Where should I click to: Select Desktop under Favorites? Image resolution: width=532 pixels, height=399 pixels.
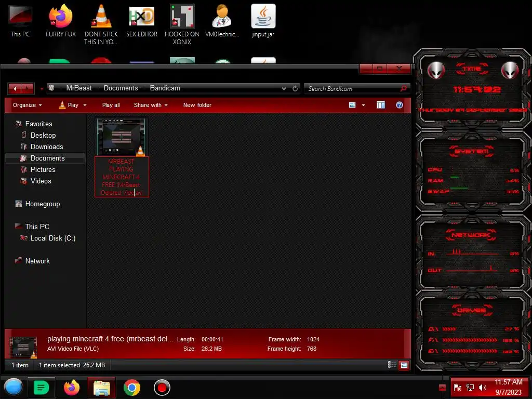point(38,136)
